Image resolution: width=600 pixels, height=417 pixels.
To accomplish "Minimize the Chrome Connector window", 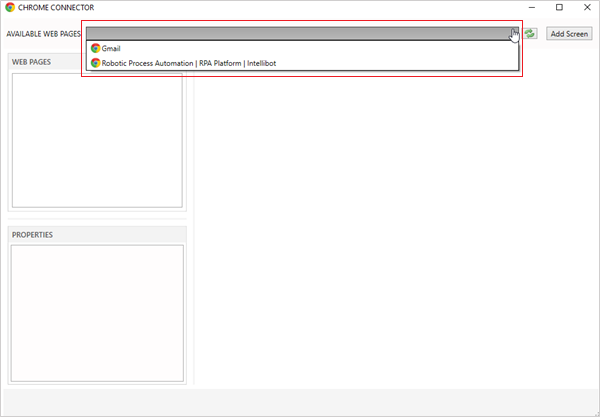I will point(532,7).
